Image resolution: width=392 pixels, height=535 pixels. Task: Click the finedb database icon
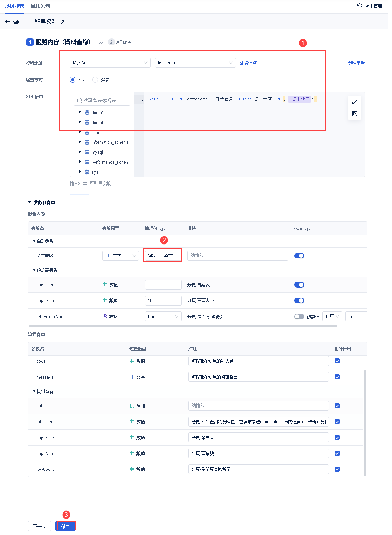point(87,132)
